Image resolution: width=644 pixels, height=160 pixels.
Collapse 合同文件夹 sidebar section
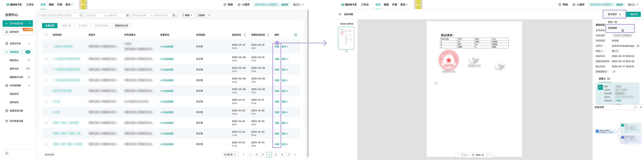tap(29, 43)
